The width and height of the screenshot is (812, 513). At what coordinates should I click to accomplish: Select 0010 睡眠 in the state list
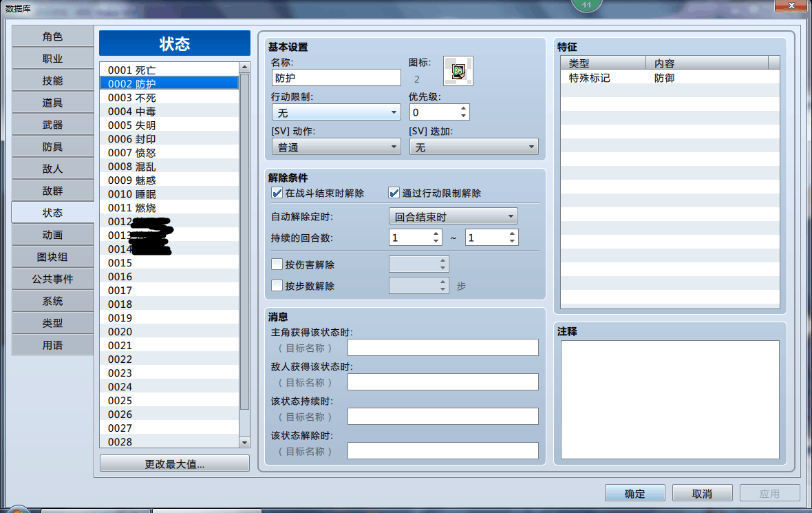(169, 193)
